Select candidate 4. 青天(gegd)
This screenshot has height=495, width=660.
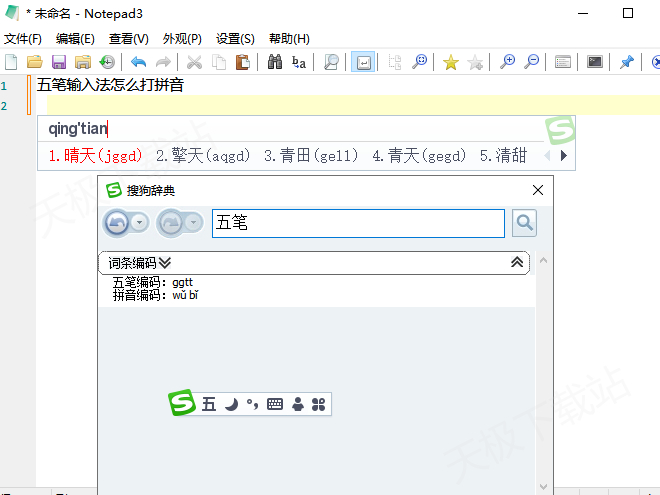click(x=419, y=156)
